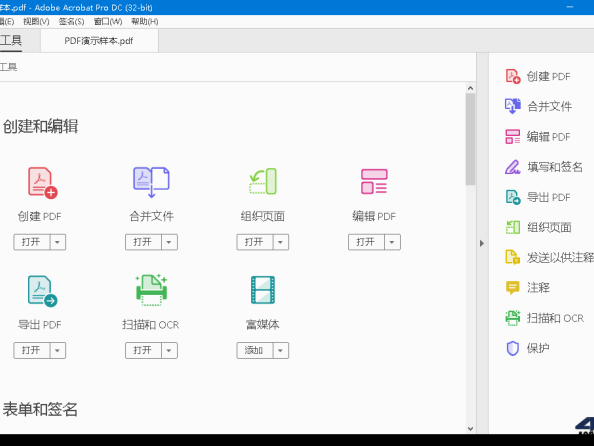Select 发送以供注释 in the right sidebar
The width and height of the screenshot is (594, 446).
549,258
